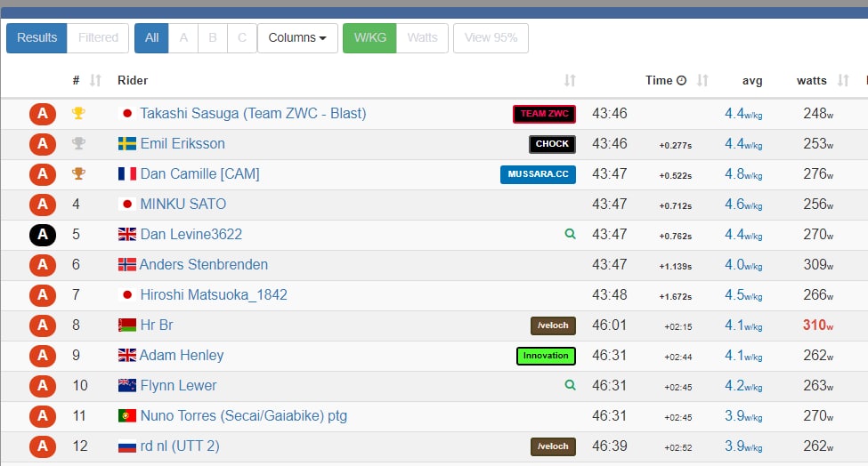Sort by Rider column arrows
868x466 pixels.
[570, 81]
